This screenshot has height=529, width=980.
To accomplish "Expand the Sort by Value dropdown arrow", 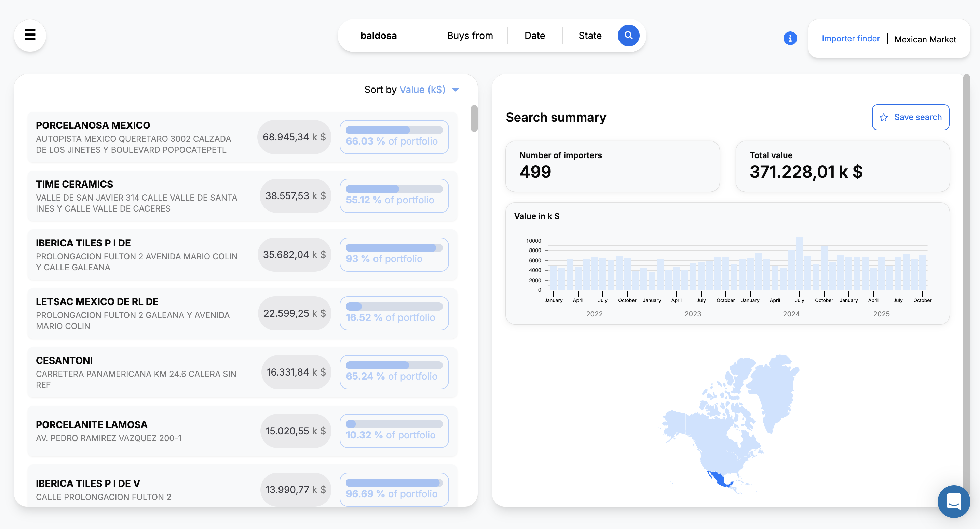I will coord(455,90).
